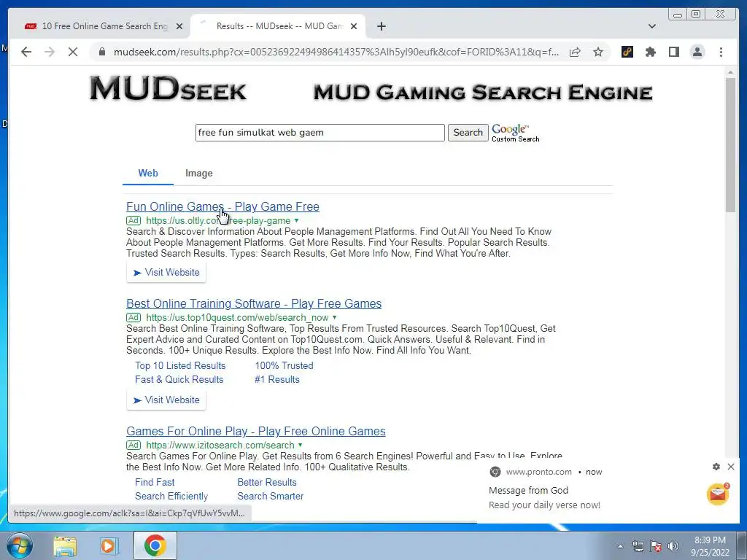Click Visit Website under Fun Online Games
Screen dimensions: 747x560
coord(166,273)
